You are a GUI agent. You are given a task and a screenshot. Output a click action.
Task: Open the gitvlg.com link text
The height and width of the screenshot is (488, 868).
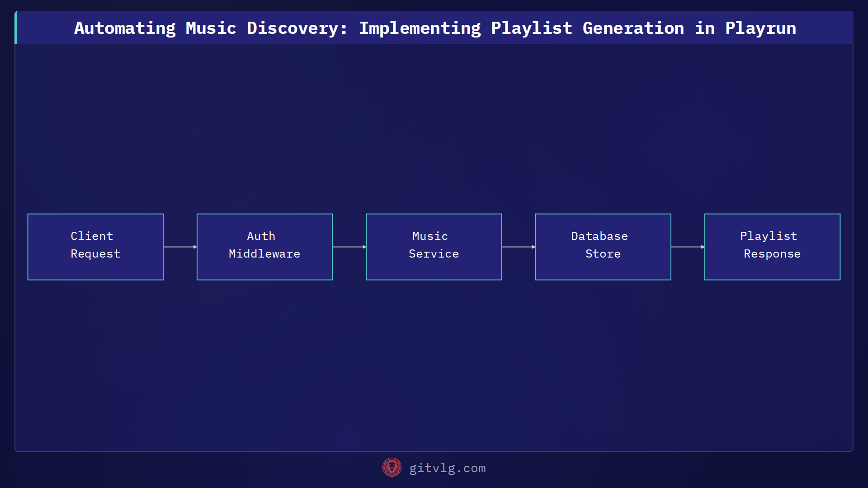tap(448, 468)
